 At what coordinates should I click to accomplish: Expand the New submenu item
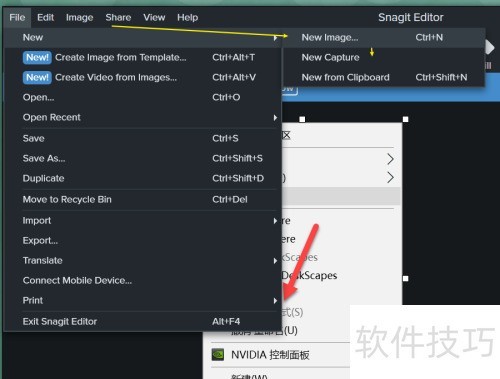coord(143,37)
